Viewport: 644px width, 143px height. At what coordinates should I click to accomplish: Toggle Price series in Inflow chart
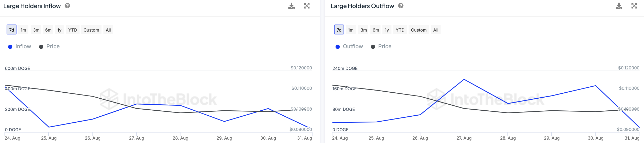tap(49, 46)
